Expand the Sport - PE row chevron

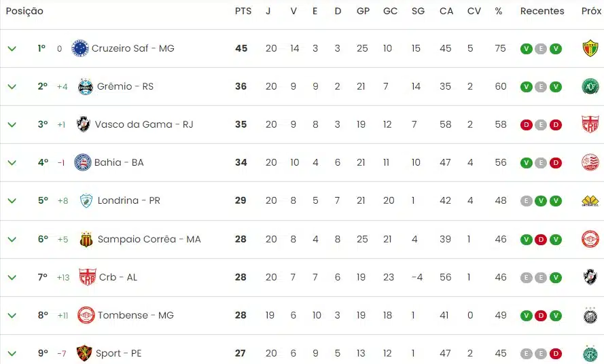click(12, 353)
